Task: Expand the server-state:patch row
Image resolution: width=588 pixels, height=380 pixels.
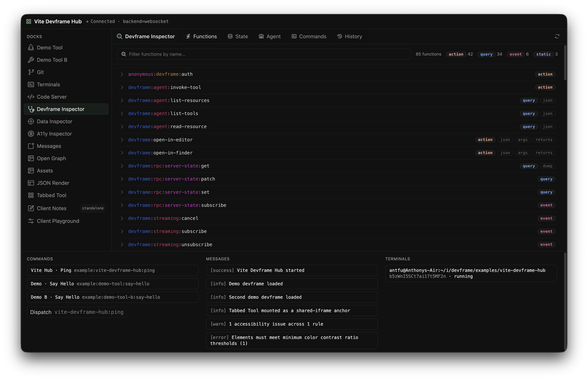Action: pos(337,179)
